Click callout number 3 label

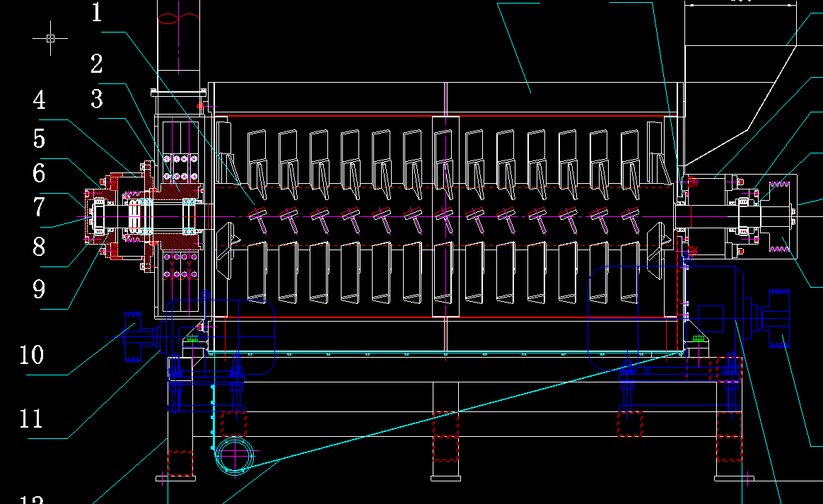point(97,100)
